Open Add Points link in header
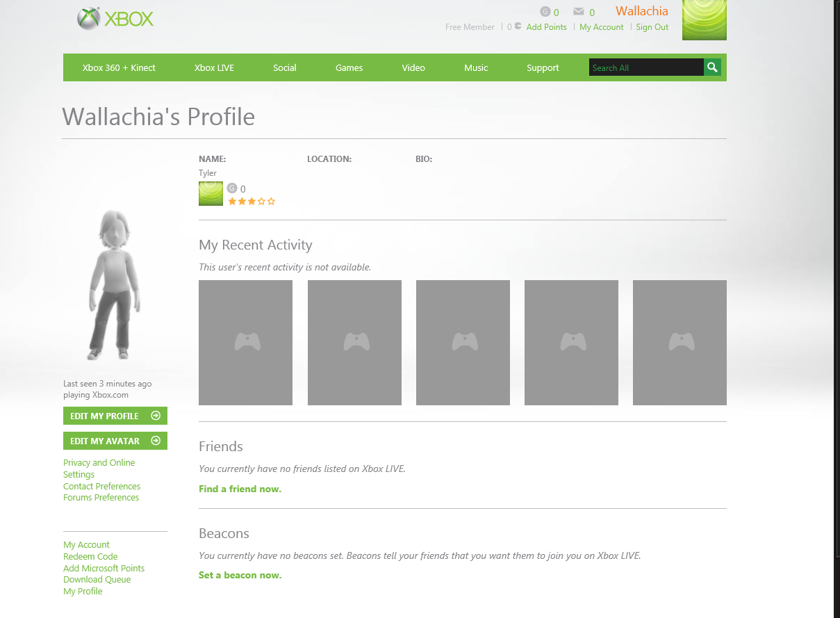The width and height of the screenshot is (840, 618). click(546, 27)
